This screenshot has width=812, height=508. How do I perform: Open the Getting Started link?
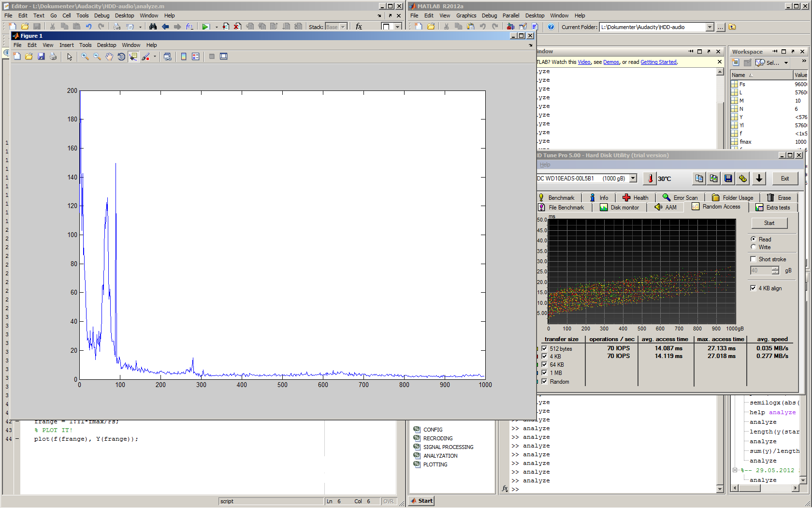tap(658, 62)
